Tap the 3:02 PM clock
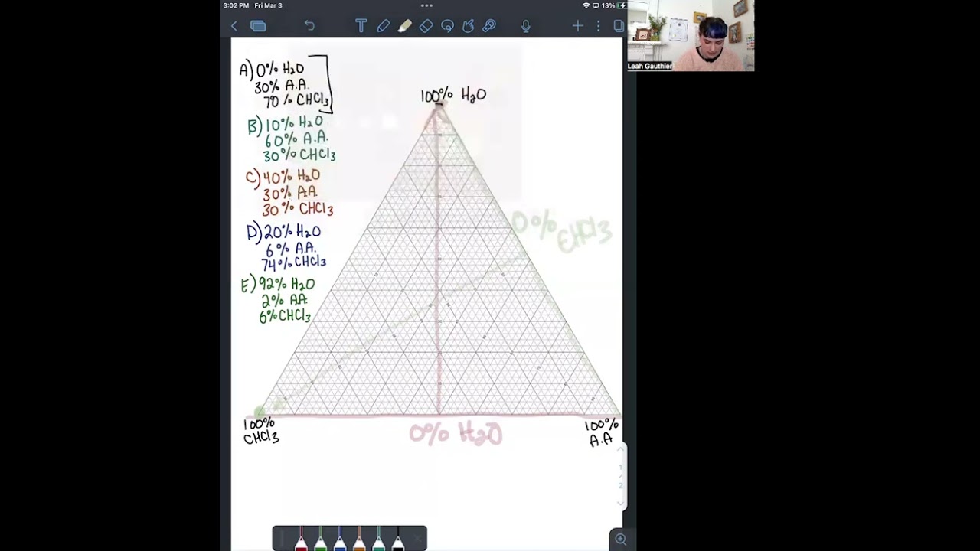Screen dimensions: 980x551 [236, 5]
